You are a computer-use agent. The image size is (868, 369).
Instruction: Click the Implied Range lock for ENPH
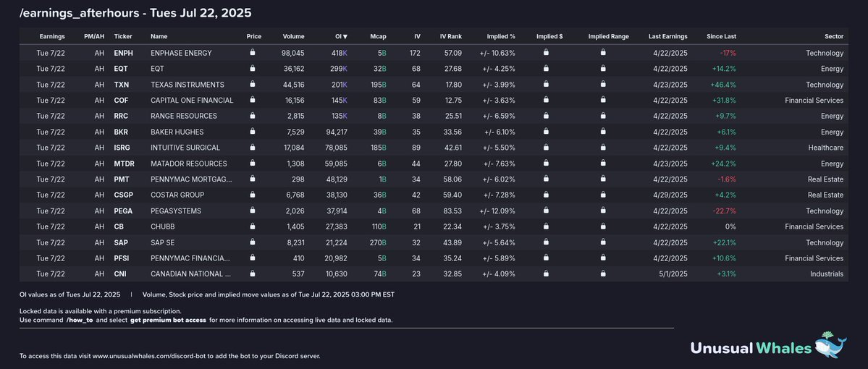pyautogui.click(x=603, y=53)
